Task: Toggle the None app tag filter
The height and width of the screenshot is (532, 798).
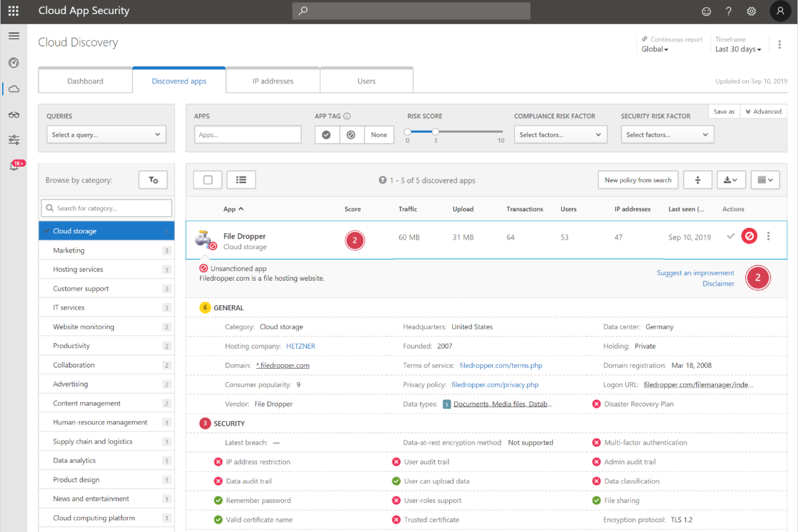Action: coord(379,134)
